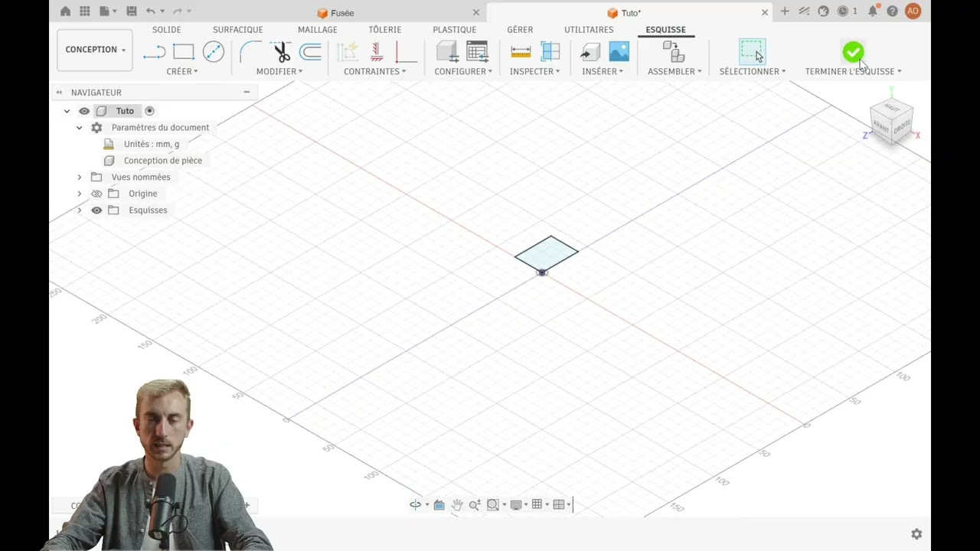Select the Rectangle sketch tool
Image resolution: width=980 pixels, height=551 pixels.
184,52
